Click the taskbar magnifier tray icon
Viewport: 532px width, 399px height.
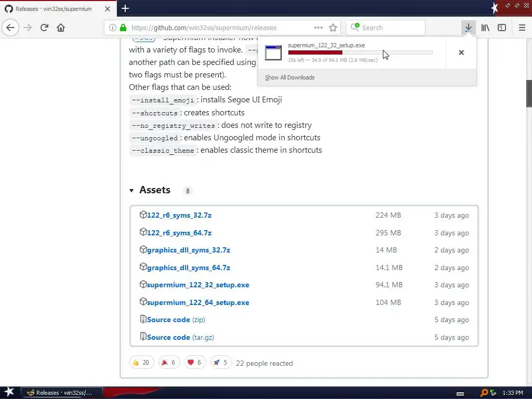pyautogui.click(x=484, y=393)
